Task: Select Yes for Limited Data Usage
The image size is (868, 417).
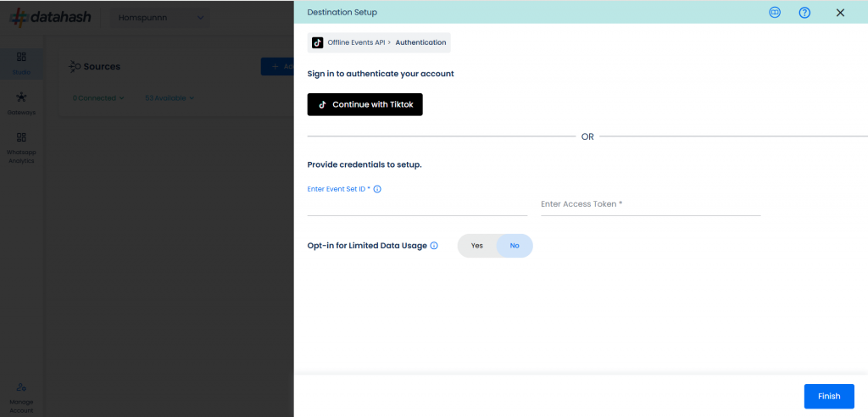Action: coord(477,246)
